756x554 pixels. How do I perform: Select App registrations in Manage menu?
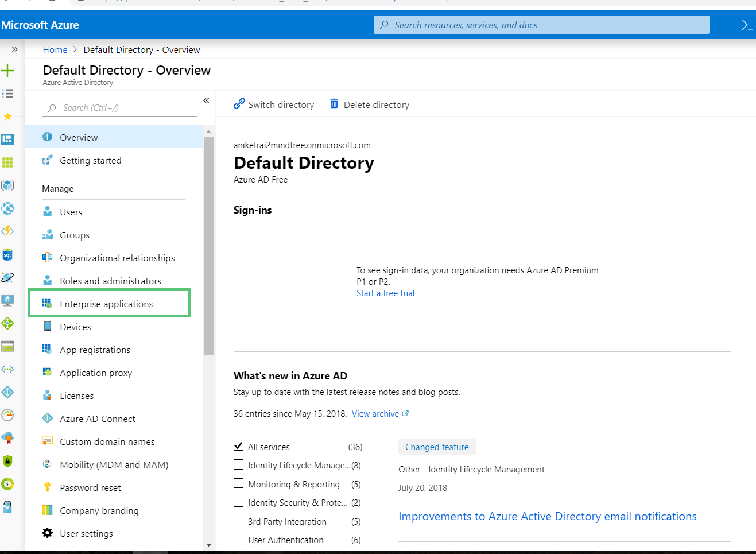click(x=95, y=350)
